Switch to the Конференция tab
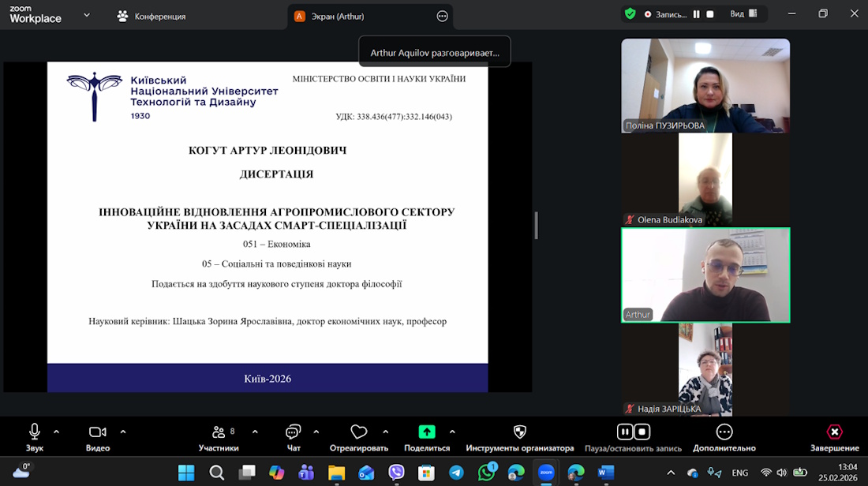 [x=152, y=16]
